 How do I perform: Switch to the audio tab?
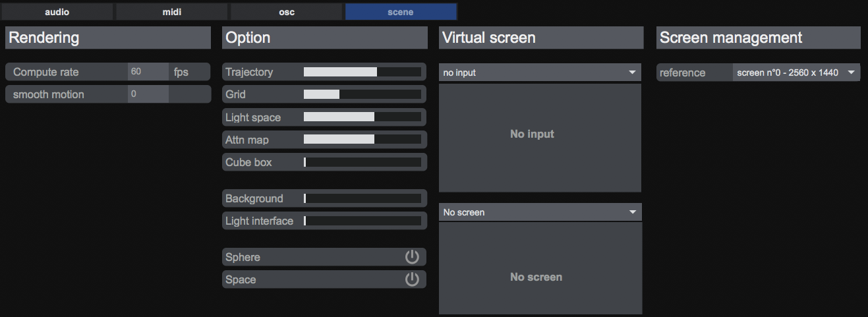point(57,12)
